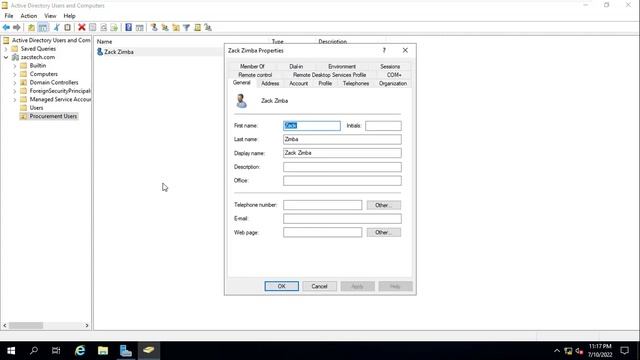
Task: Open the File menu
Action: coord(9,16)
